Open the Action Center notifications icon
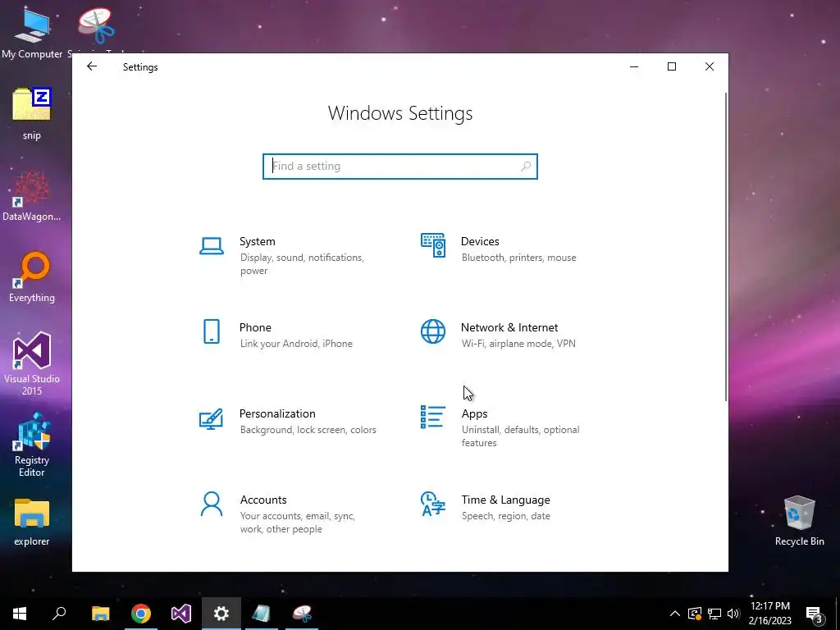 click(814, 614)
